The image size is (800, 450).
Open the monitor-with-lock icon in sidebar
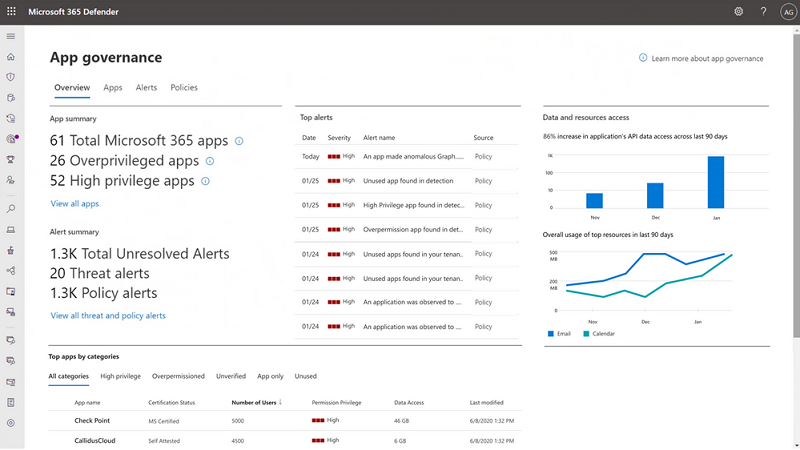click(11, 312)
